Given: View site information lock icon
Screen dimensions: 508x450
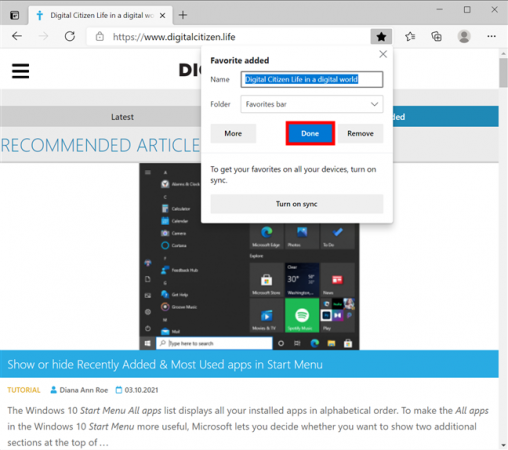Looking at the screenshot, I should (x=100, y=36).
